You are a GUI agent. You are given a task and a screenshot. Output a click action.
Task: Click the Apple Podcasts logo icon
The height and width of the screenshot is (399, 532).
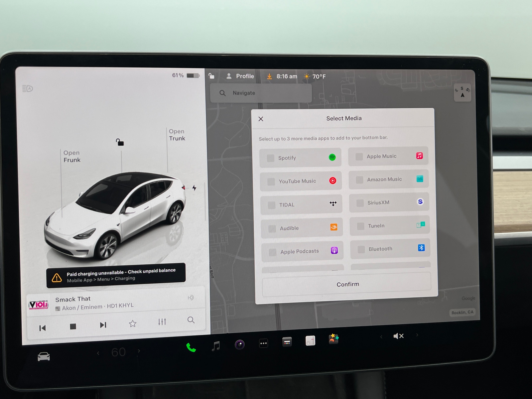click(x=334, y=250)
